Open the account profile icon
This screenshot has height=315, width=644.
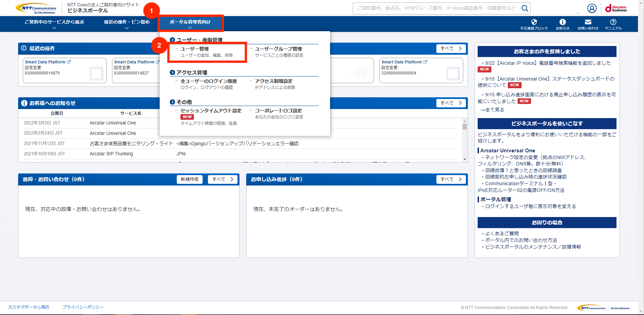[x=592, y=8]
